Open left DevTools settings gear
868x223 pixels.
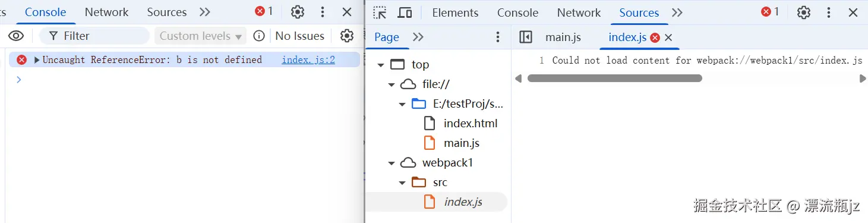click(x=298, y=12)
